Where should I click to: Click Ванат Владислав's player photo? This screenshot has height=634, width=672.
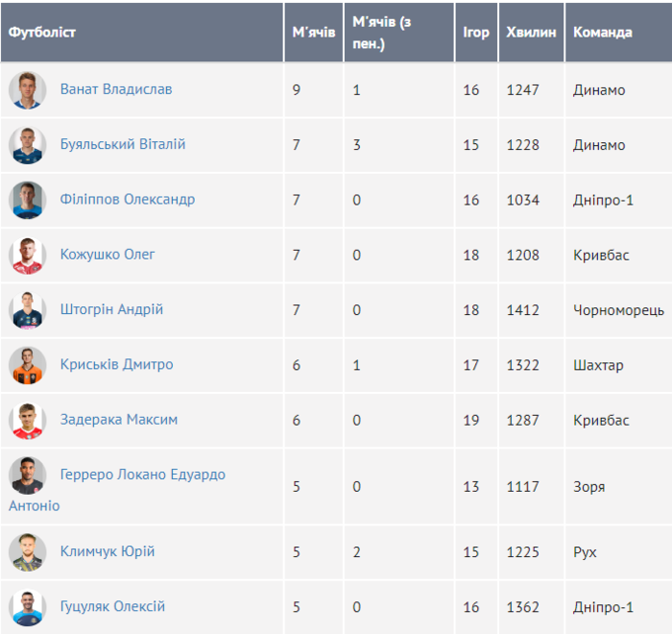pyautogui.click(x=28, y=90)
